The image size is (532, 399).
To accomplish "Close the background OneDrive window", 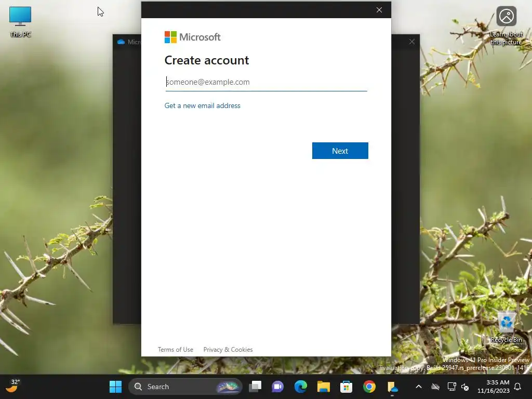I will 412,42.
